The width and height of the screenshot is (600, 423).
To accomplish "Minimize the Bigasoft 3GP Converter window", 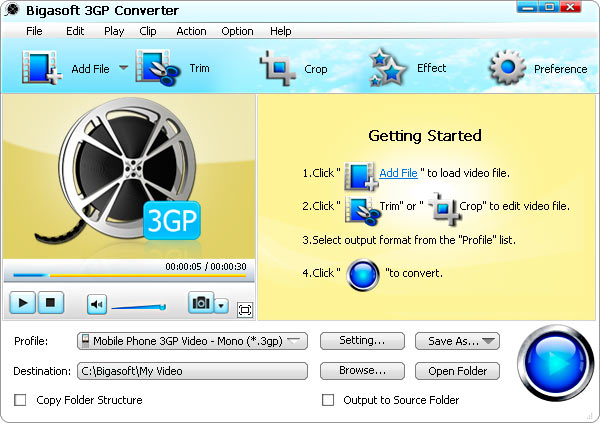I will 528,7.
